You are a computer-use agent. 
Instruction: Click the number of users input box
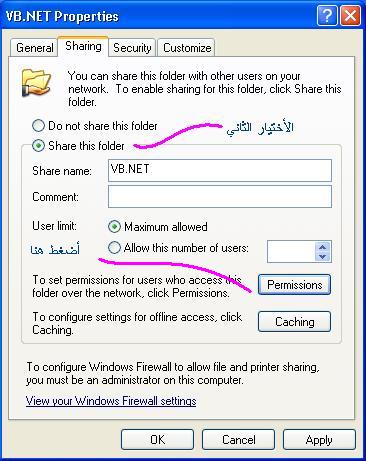pyautogui.click(x=291, y=252)
